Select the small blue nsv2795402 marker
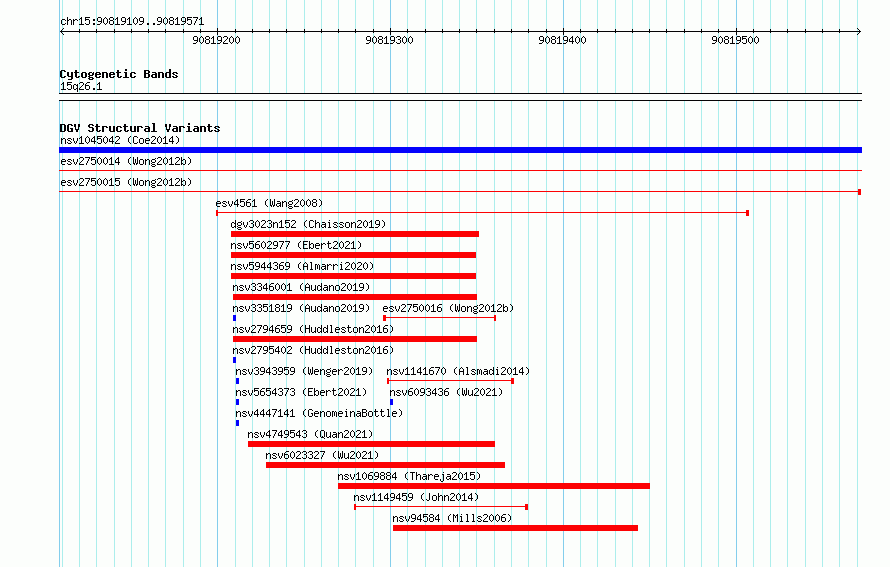 click(234, 360)
